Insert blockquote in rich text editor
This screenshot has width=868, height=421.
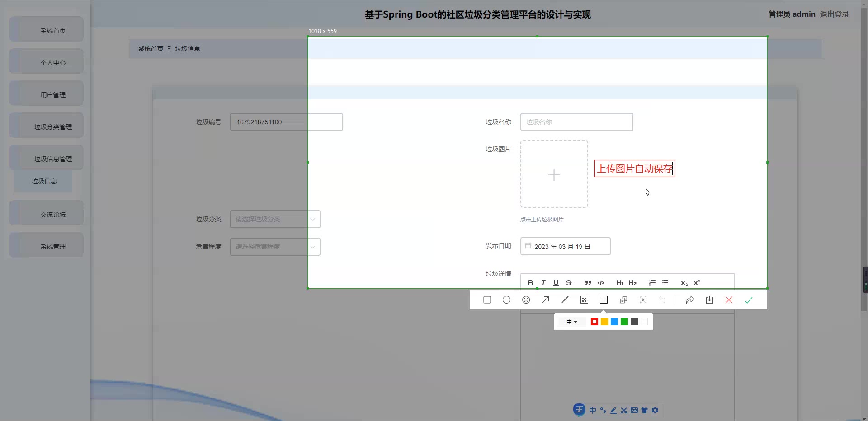click(x=588, y=283)
